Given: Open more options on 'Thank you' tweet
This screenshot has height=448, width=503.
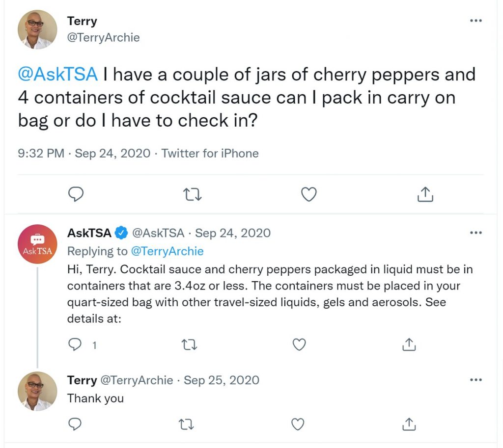Looking at the screenshot, I should [475, 380].
